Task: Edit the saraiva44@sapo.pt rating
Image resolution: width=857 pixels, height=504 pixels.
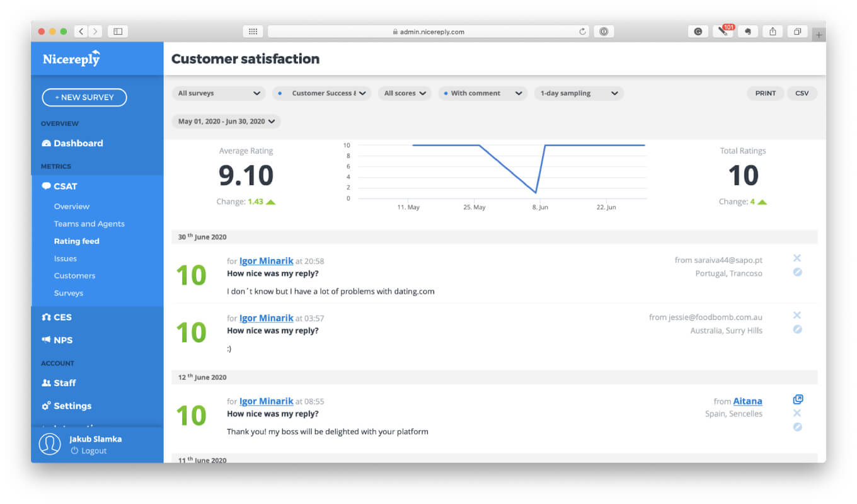Action: pyautogui.click(x=797, y=272)
